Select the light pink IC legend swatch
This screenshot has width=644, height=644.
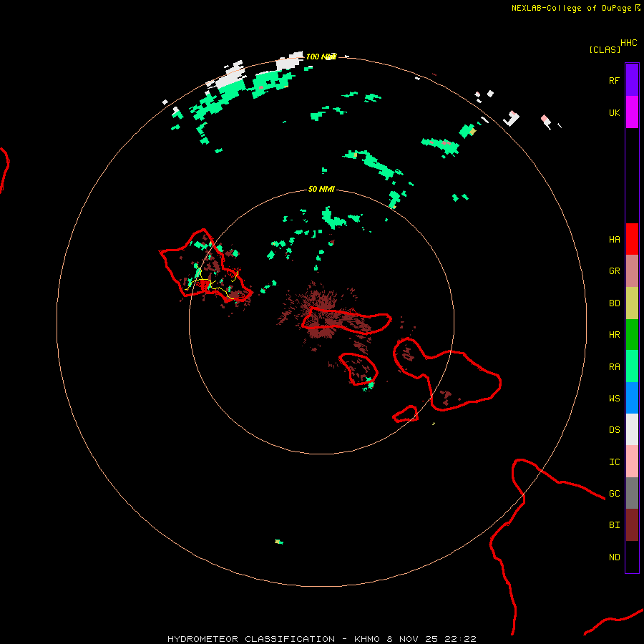tap(632, 462)
